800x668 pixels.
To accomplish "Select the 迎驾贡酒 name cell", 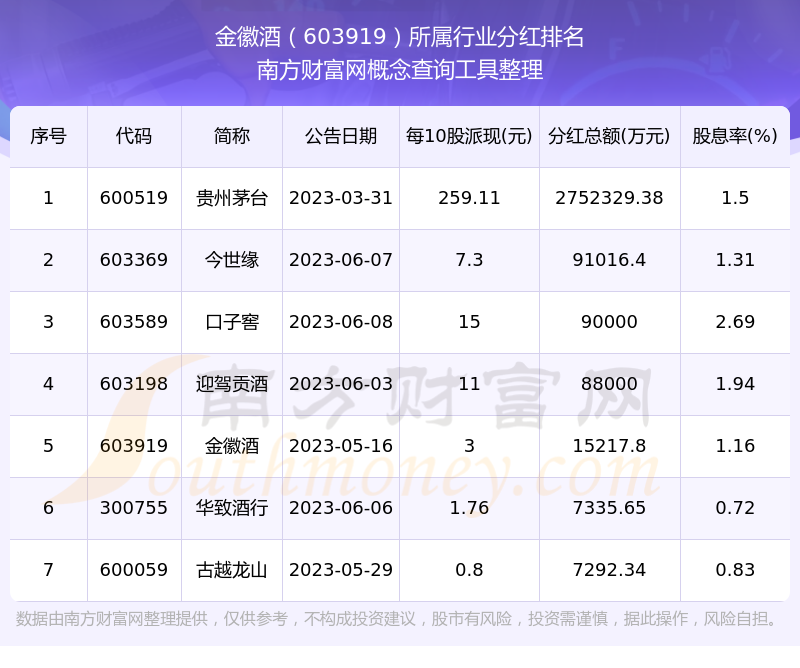I will coord(232,384).
